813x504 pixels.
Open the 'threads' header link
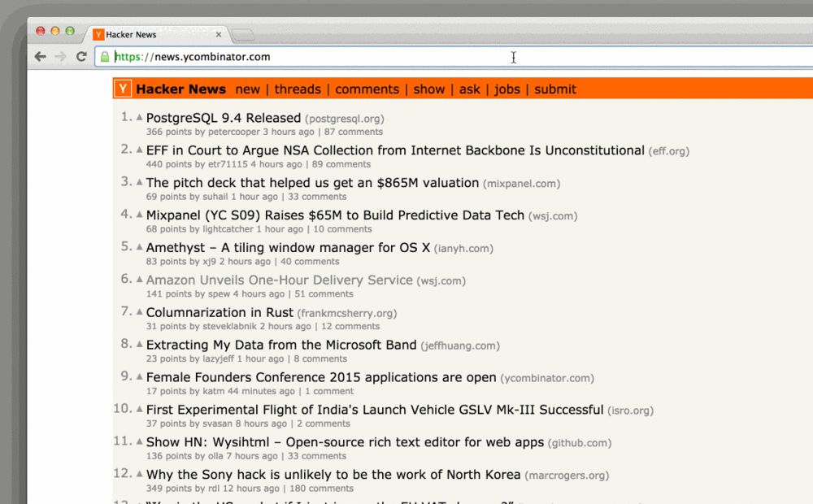pyautogui.click(x=298, y=89)
